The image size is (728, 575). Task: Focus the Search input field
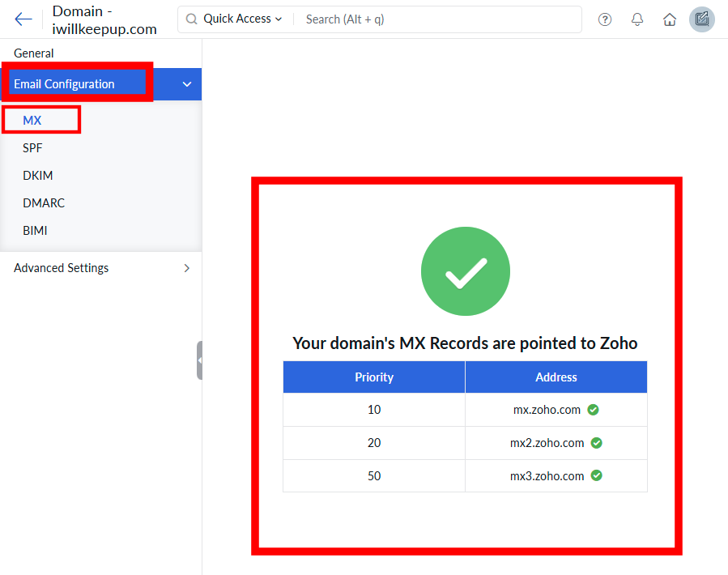(437, 19)
